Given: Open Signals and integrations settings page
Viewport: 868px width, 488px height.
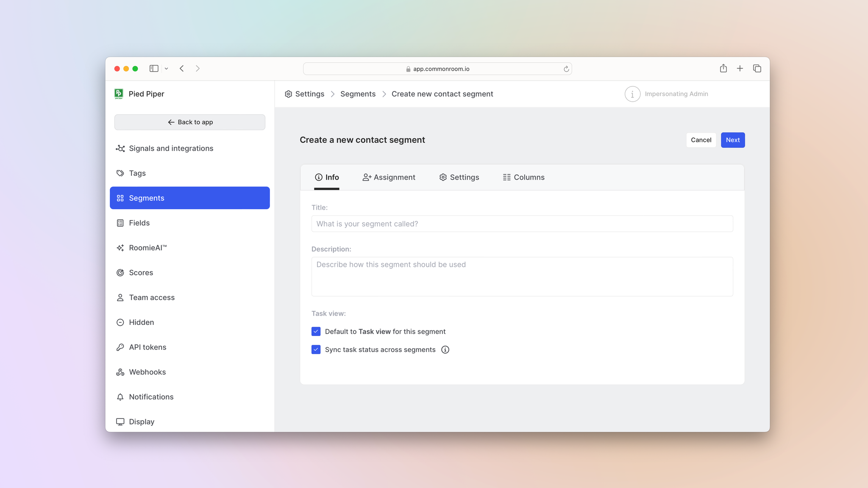Looking at the screenshot, I should pos(190,148).
